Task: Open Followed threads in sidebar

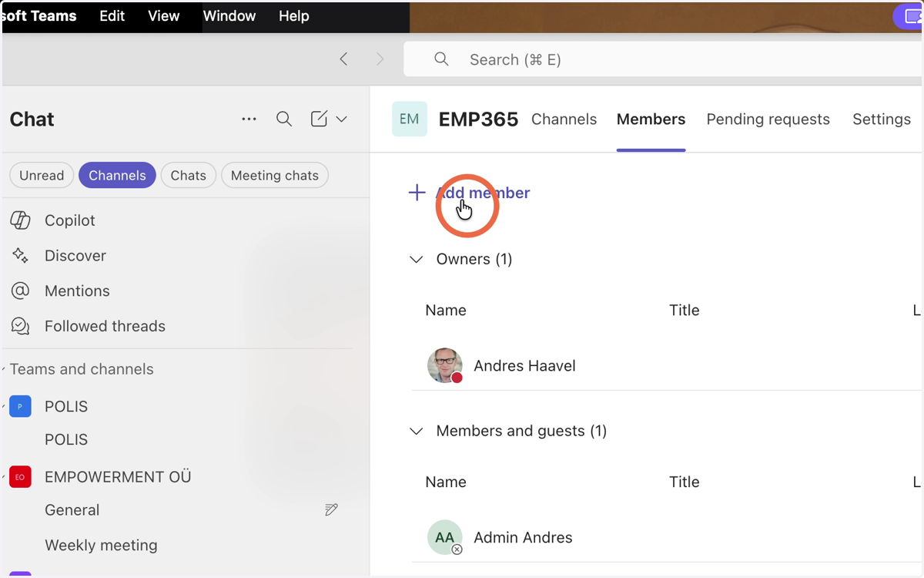Action: (x=105, y=327)
